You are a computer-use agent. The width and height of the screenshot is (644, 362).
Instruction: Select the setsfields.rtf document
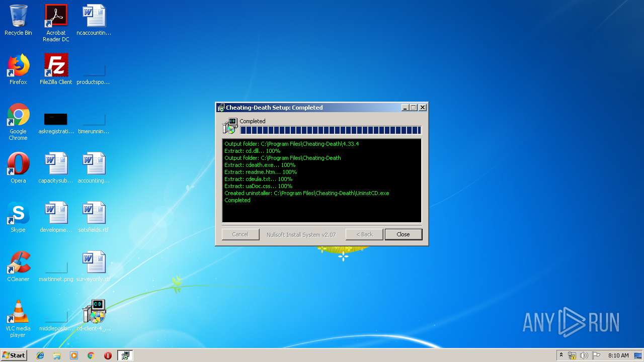[x=94, y=217]
